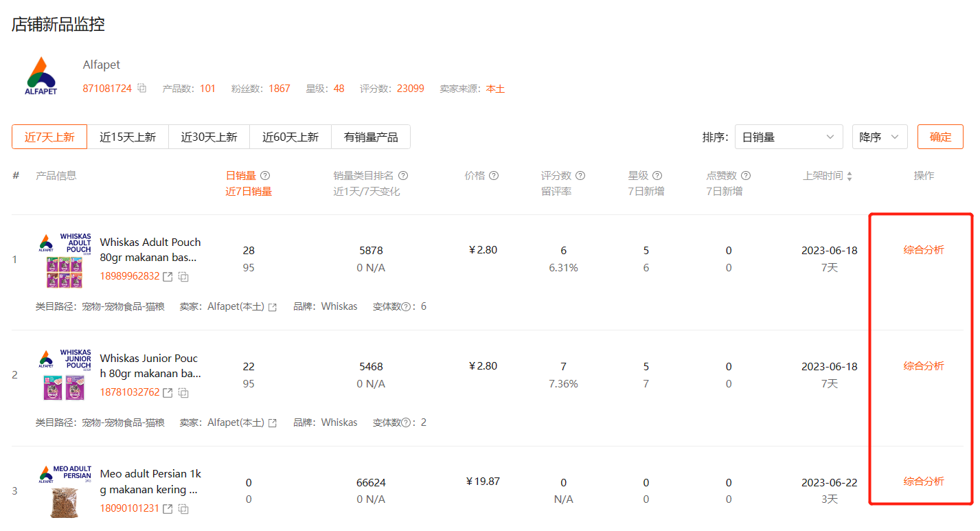Open seller link icon in Whiskas Junior Pouch row
The width and height of the screenshot is (980, 531).
[273, 423]
